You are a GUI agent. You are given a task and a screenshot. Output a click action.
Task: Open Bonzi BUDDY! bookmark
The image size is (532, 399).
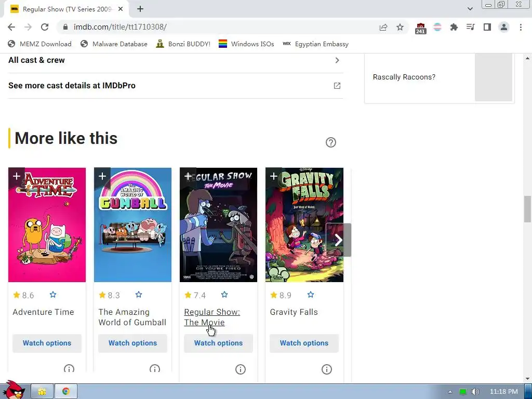(183, 44)
